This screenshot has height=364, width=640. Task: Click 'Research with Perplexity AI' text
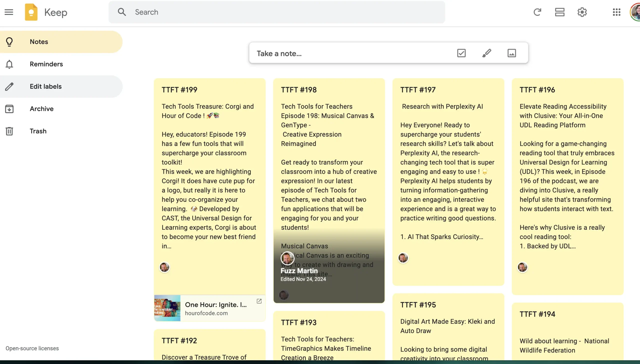(x=442, y=107)
